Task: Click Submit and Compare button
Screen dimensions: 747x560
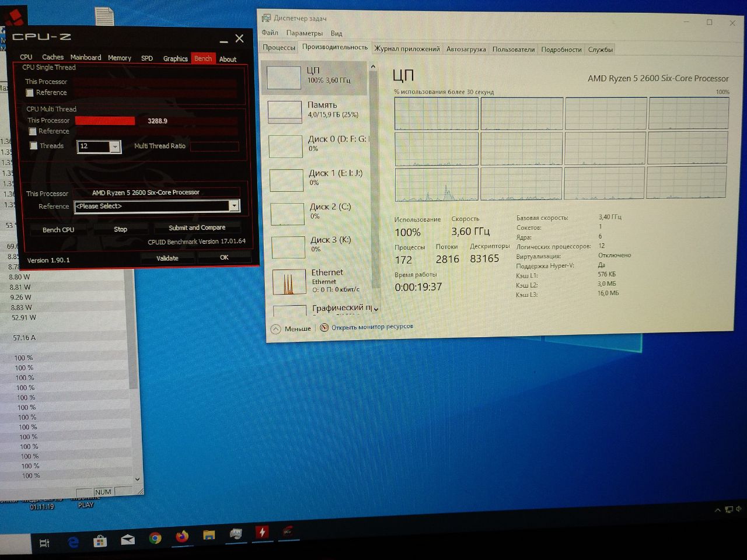Action: [x=197, y=228]
